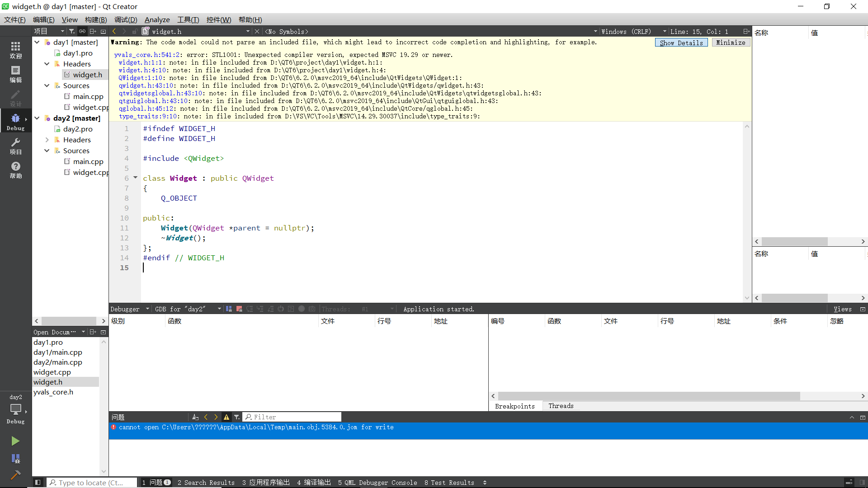Click Minimize button on the warning banner
The height and width of the screenshot is (488, 868).
click(x=731, y=42)
